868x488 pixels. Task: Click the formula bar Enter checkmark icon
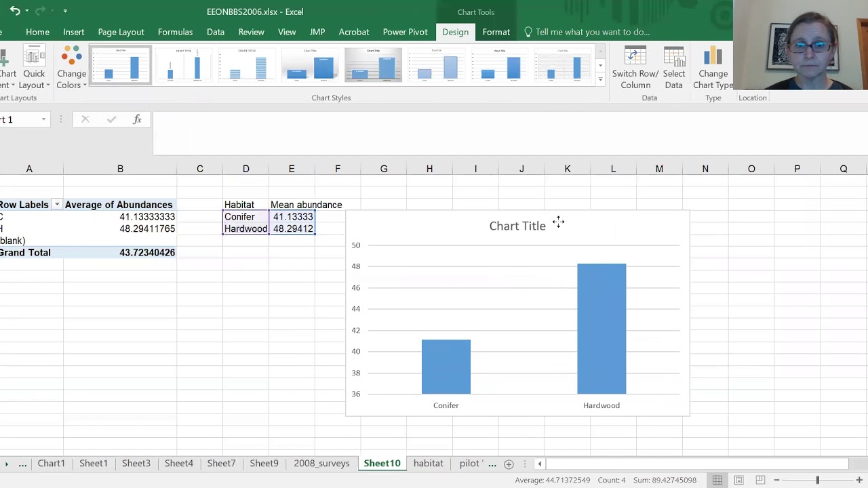click(x=111, y=119)
